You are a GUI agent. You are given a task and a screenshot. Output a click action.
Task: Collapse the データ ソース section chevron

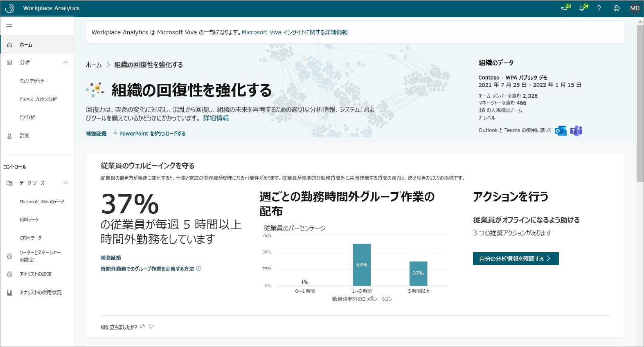[x=66, y=183]
